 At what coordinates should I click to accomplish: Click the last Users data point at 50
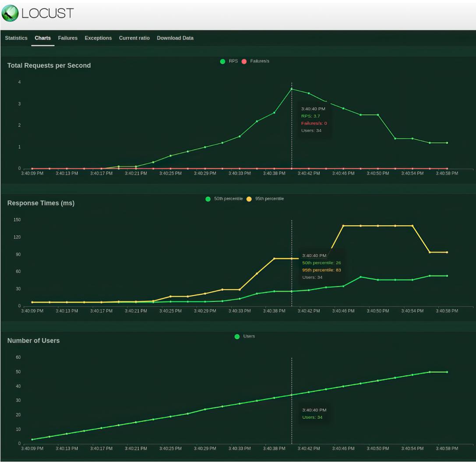(447, 372)
